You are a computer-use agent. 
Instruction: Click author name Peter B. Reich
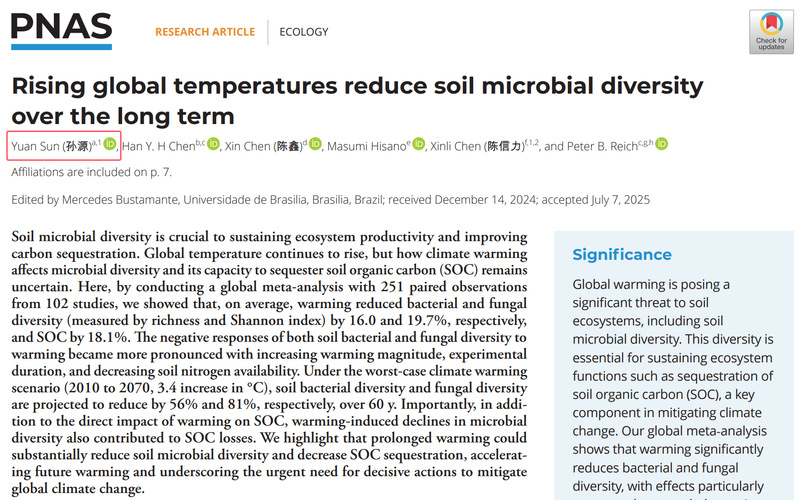[605, 147]
